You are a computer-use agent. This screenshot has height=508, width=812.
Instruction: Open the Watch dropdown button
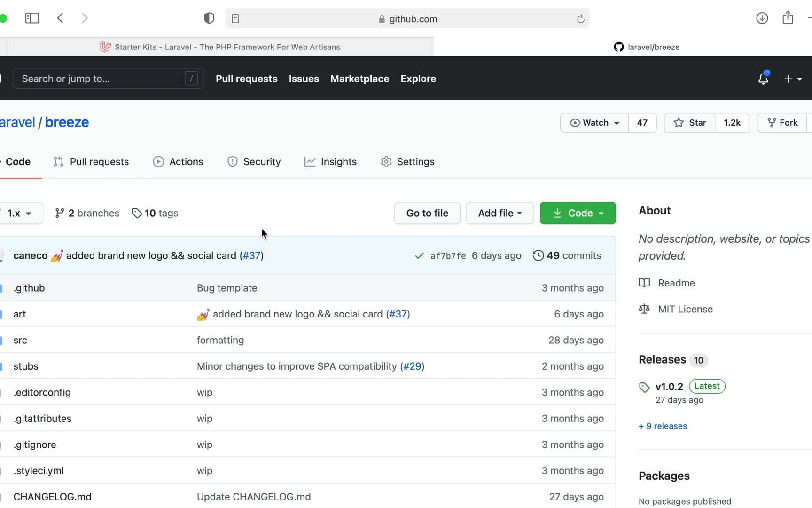(x=594, y=123)
